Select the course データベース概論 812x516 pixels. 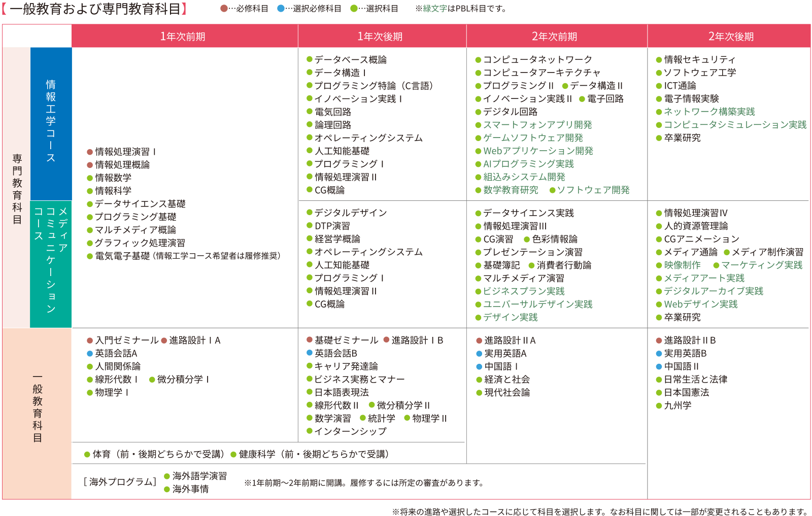pos(347,59)
